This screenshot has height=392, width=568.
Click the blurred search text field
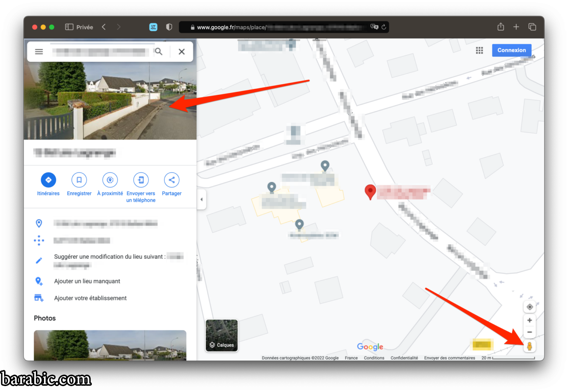pos(100,52)
